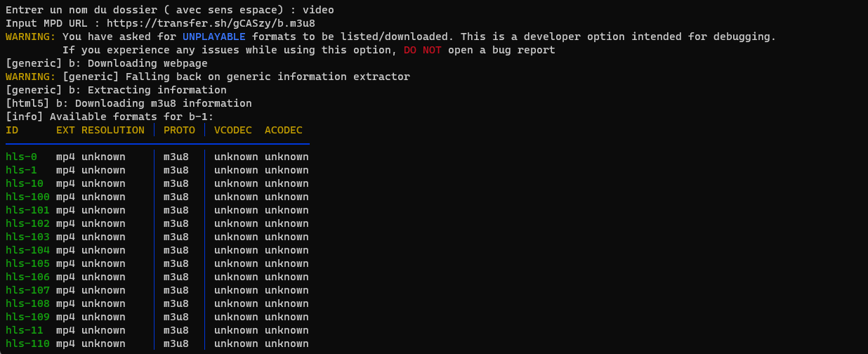This screenshot has width=868, height=354.
Task: Click the folder name 'video' entry
Action: coord(318,10)
